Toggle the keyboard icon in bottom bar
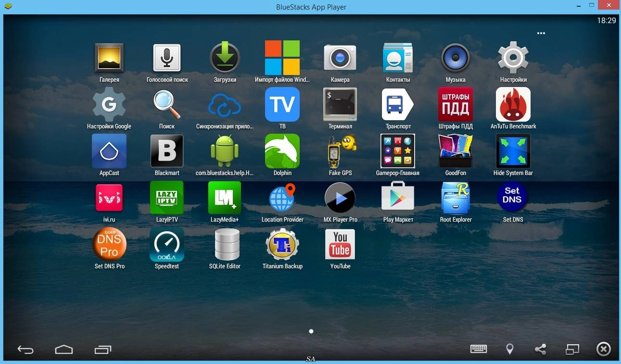621x364 pixels. 479,349
